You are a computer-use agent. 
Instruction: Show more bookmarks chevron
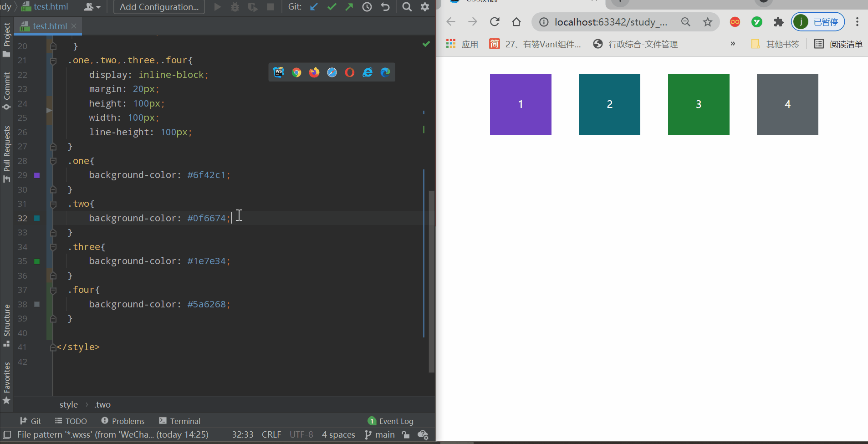pyautogui.click(x=733, y=44)
